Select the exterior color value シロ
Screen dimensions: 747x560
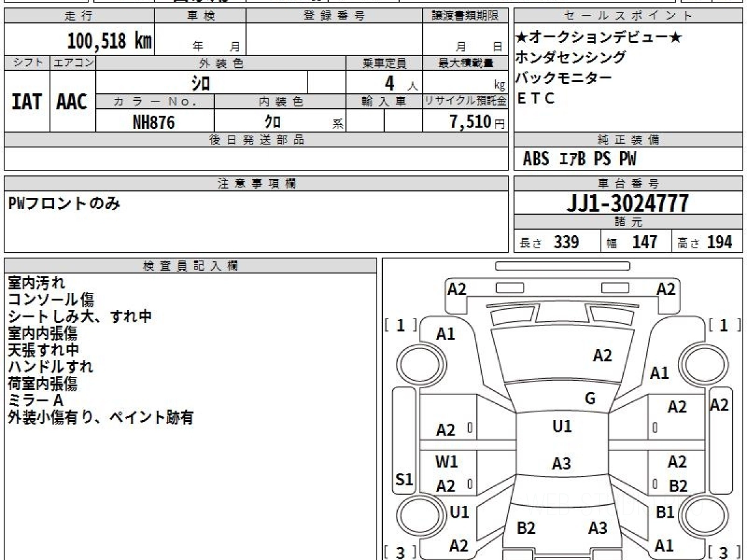point(200,82)
